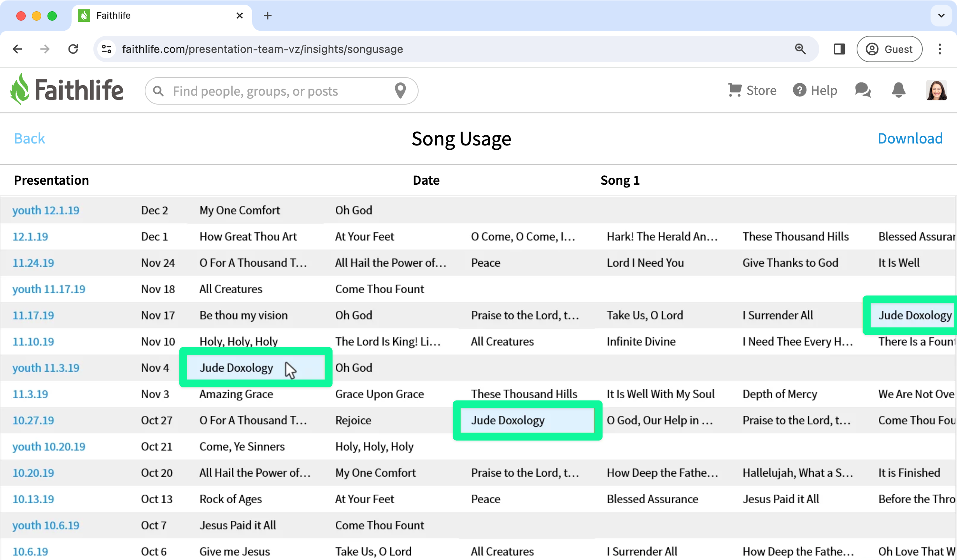
Task: Open the Help question mark icon
Action: coord(799,90)
